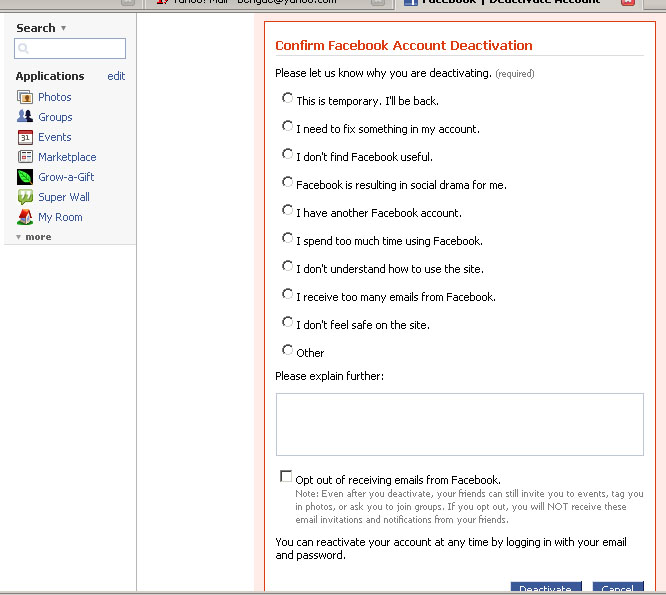Viewport: 666px width, 595px height.
Task: Click the magnifier icon in search box
Action: click(23, 48)
